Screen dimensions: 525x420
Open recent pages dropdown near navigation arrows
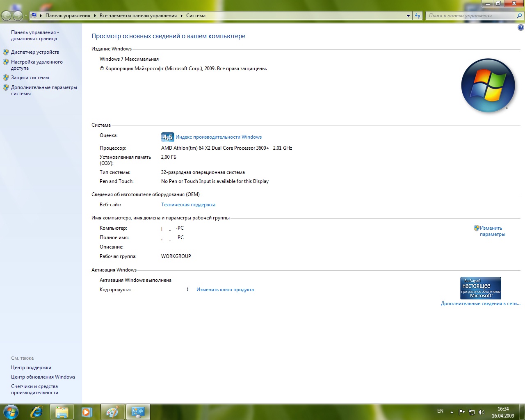[26, 16]
